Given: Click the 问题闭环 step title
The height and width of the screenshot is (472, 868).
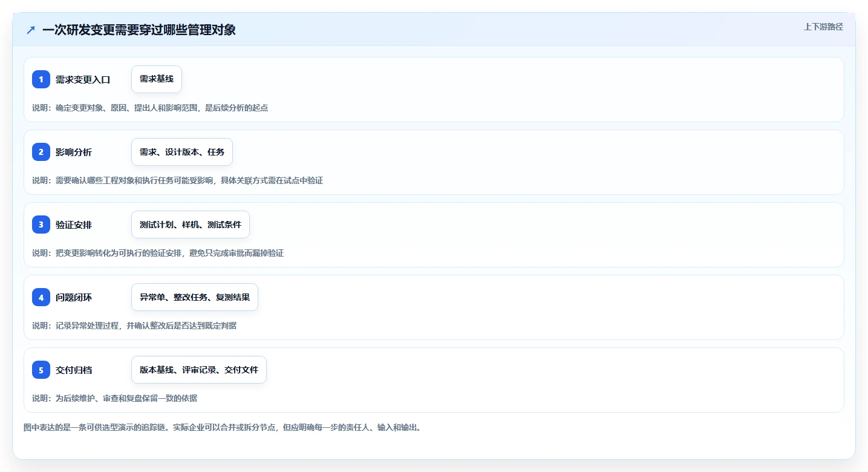Looking at the screenshot, I should [74, 297].
